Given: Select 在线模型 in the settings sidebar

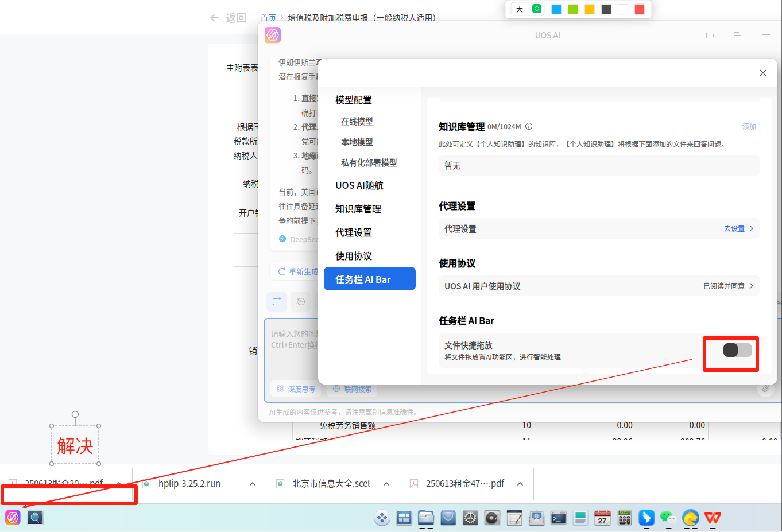Looking at the screenshot, I should click(x=357, y=121).
